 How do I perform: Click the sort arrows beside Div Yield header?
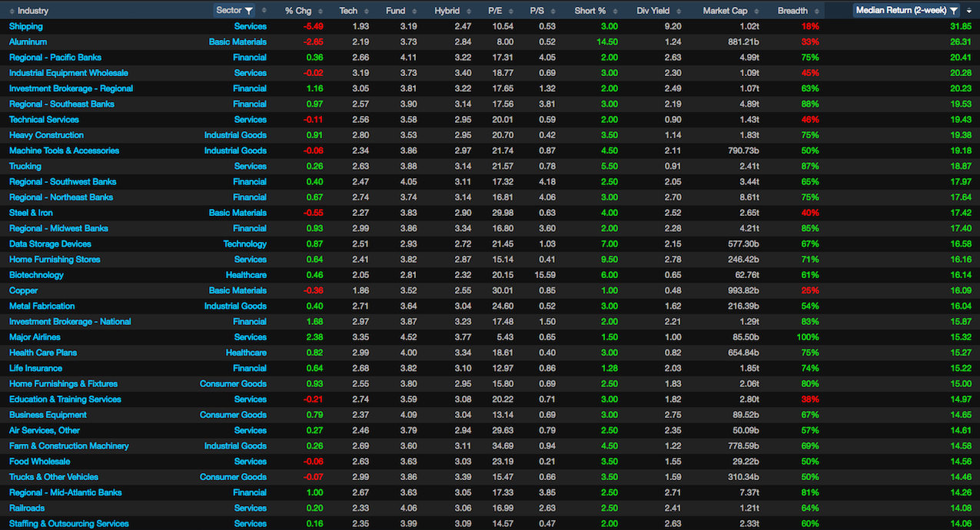(679, 11)
